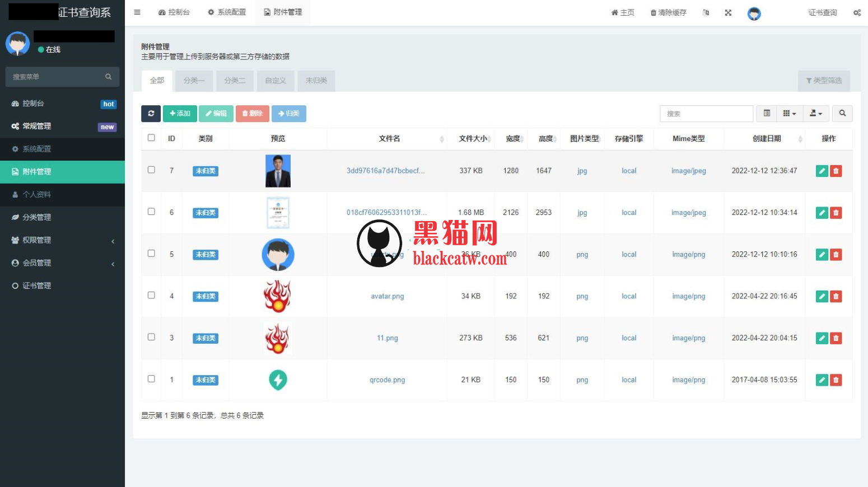This screenshot has width=868, height=487.
Task: Switch to the 全部 tab
Action: (157, 81)
